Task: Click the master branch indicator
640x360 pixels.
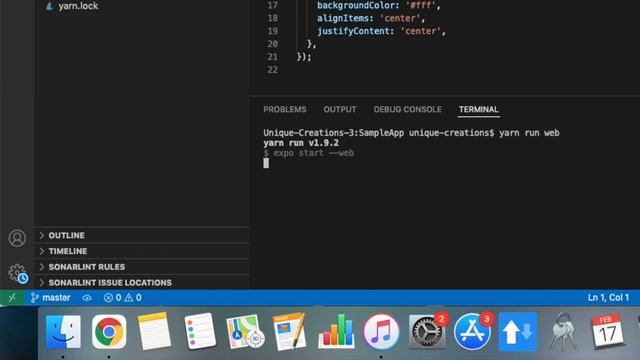Action: (51, 298)
